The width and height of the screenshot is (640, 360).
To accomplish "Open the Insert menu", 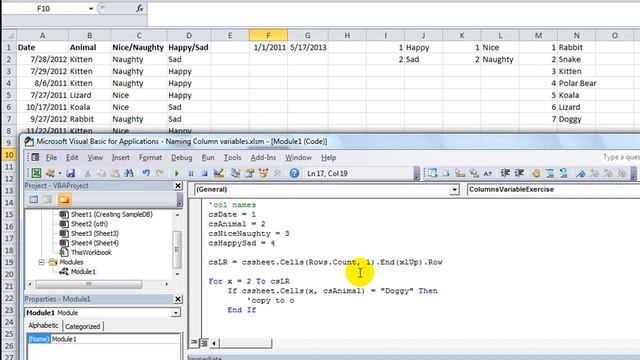I will (x=120, y=158).
